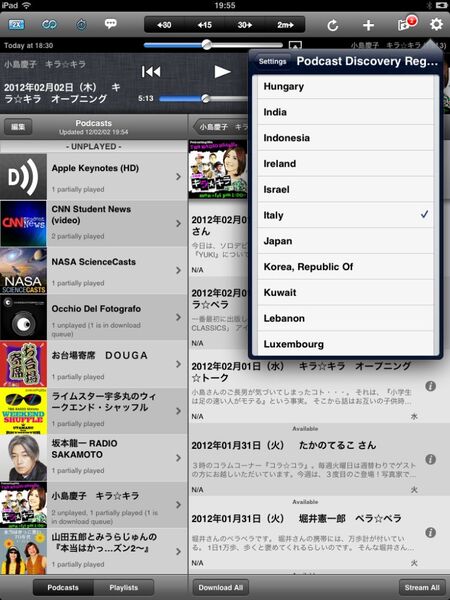Open 2012年01月31日 たかのてるこ さん episode

[284, 445]
